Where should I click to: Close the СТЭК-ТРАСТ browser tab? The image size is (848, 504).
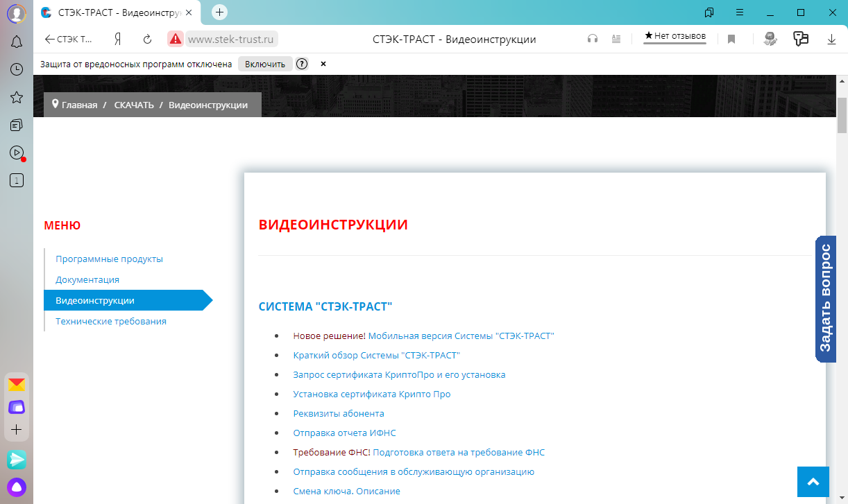point(189,12)
